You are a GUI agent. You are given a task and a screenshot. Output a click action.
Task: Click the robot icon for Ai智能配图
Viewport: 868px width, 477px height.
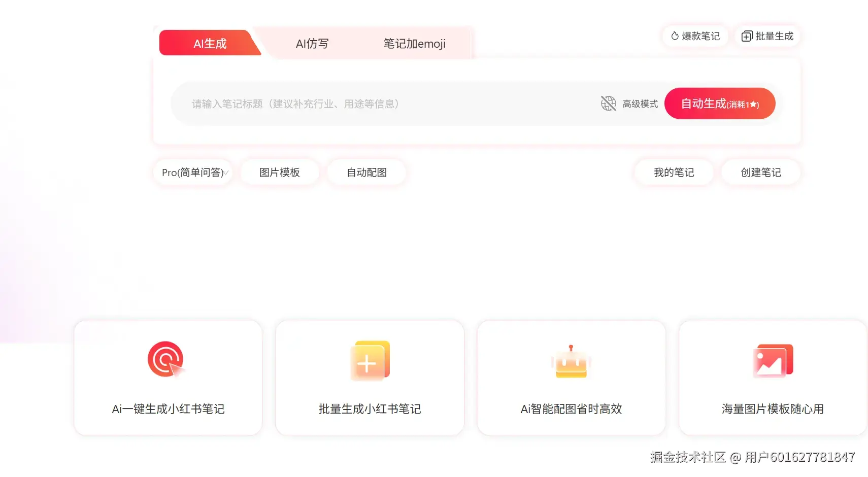click(571, 362)
